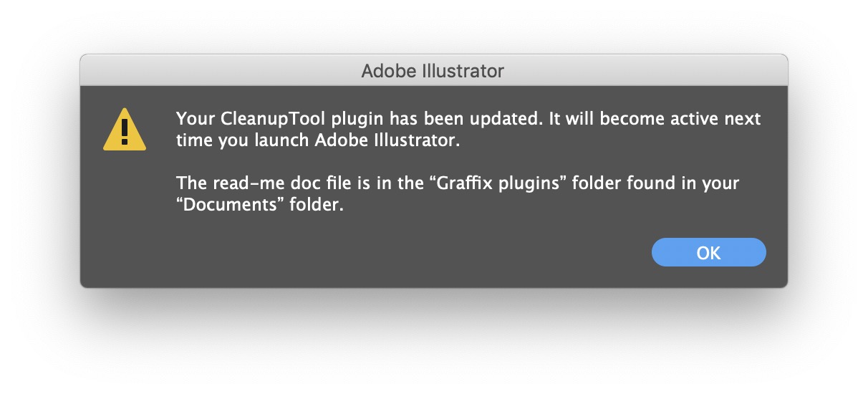The image size is (868, 394).
Task: Select the exclamation mark inside the warning icon
Action: pos(125,132)
